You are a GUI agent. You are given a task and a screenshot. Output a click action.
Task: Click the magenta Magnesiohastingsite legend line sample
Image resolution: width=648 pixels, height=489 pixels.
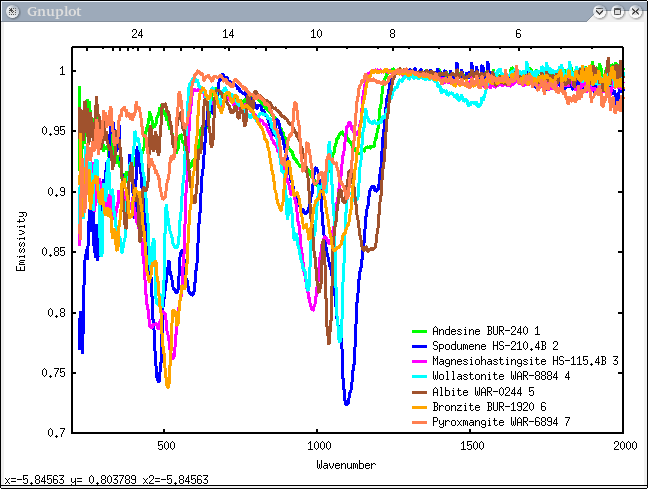click(x=419, y=361)
